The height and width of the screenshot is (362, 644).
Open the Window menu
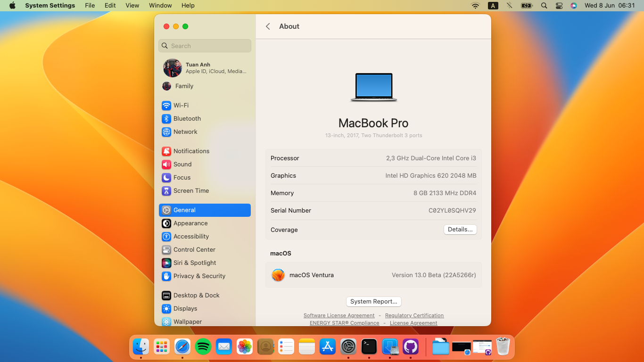coord(160,6)
